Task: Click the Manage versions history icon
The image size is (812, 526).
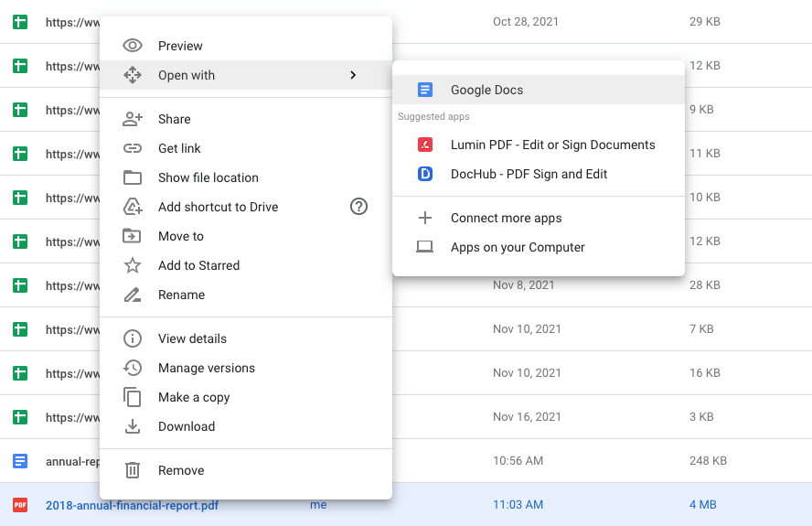Action: pos(133,368)
